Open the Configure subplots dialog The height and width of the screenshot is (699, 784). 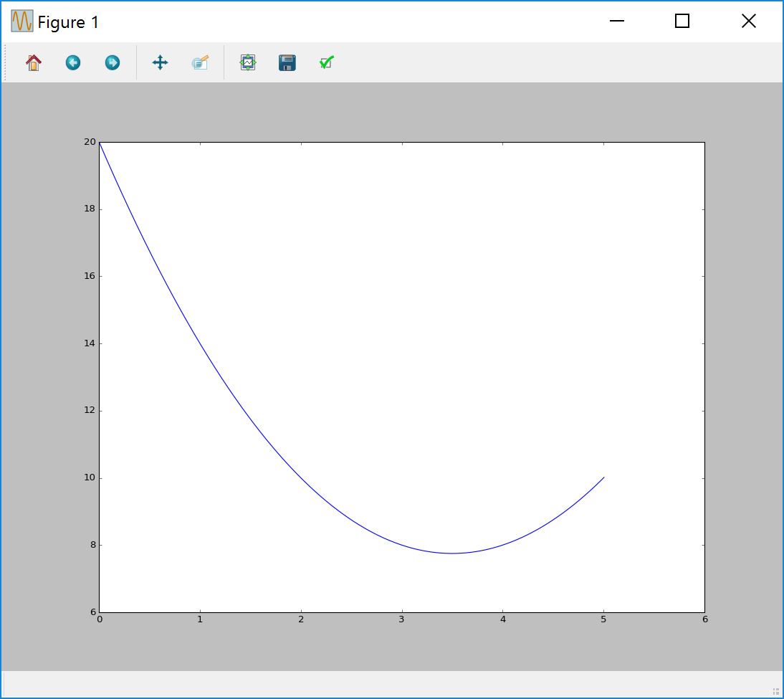click(x=248, y=62)
